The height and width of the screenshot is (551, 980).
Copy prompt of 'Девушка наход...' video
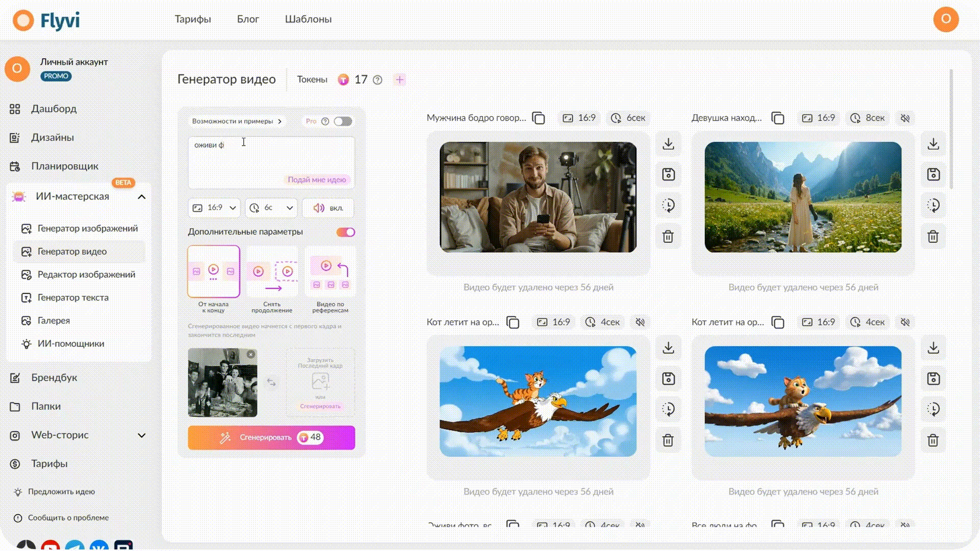coord(778,118)
